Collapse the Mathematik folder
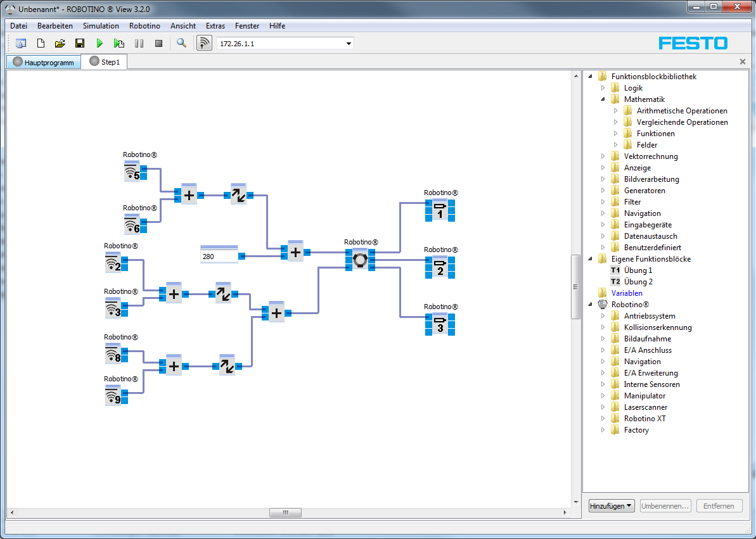Screen dimensions: 756x539 tap(603, 99)
